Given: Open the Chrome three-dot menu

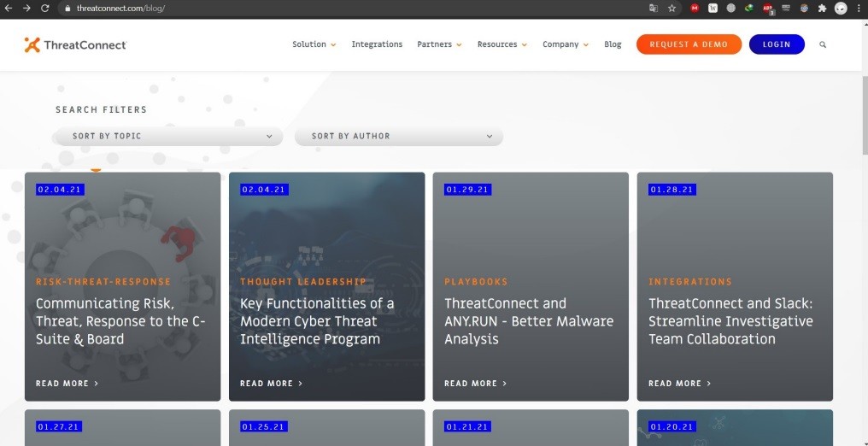Looking at the screenshot, I should tap(859, 8).
